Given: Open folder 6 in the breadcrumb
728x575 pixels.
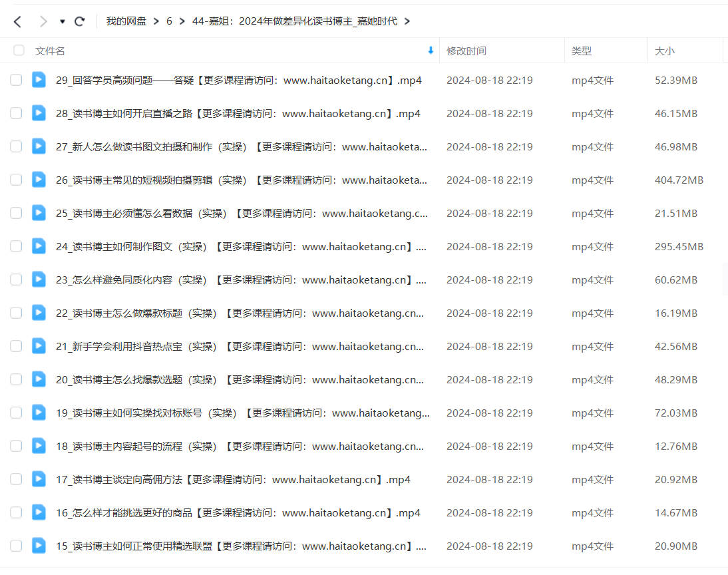Looking at the screenshot, I should point(169,21).
